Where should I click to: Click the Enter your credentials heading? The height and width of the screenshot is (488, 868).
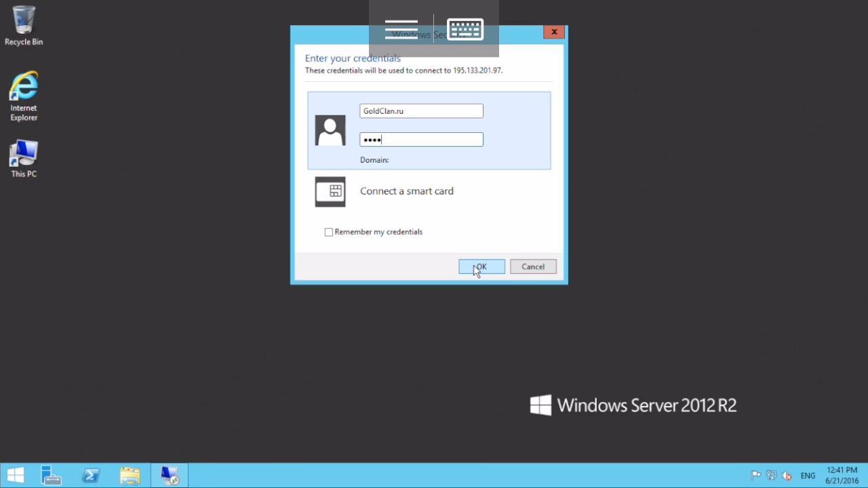tap(353, 58)
